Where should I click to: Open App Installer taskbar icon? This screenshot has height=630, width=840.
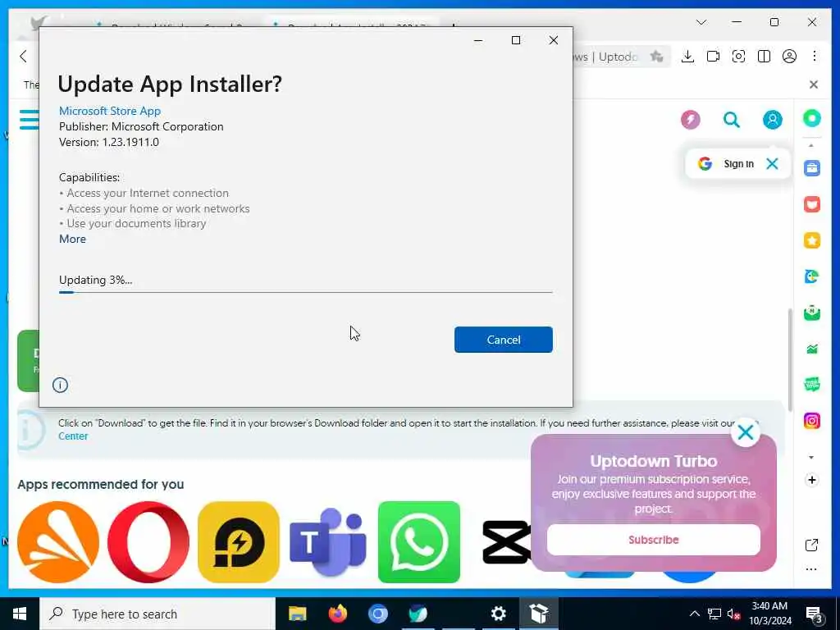coord(539,614)
